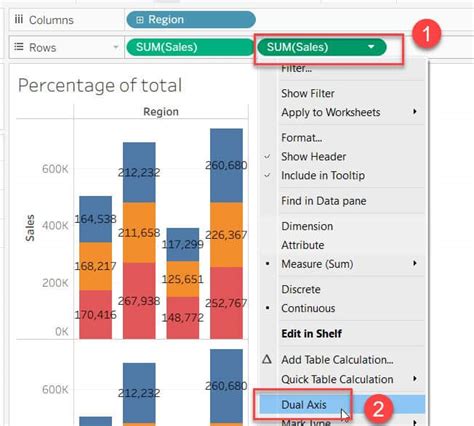Open the dropdown arrow on second SUM(Sales) pill

(x=371, y=47)
